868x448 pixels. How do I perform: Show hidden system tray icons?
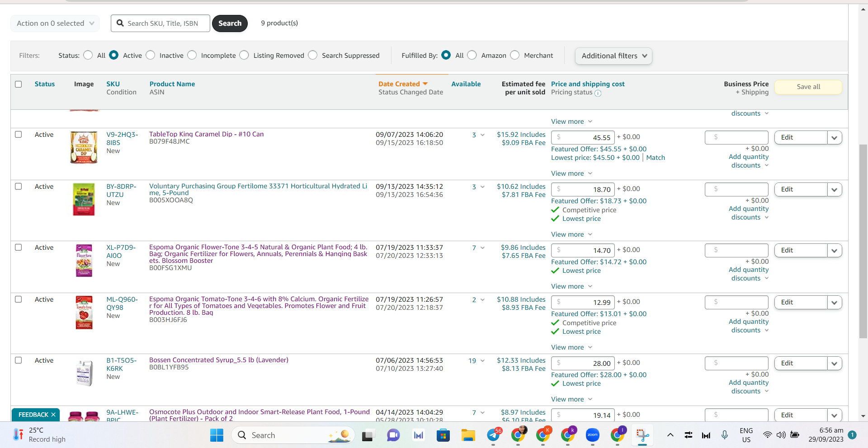pos(670,435)
